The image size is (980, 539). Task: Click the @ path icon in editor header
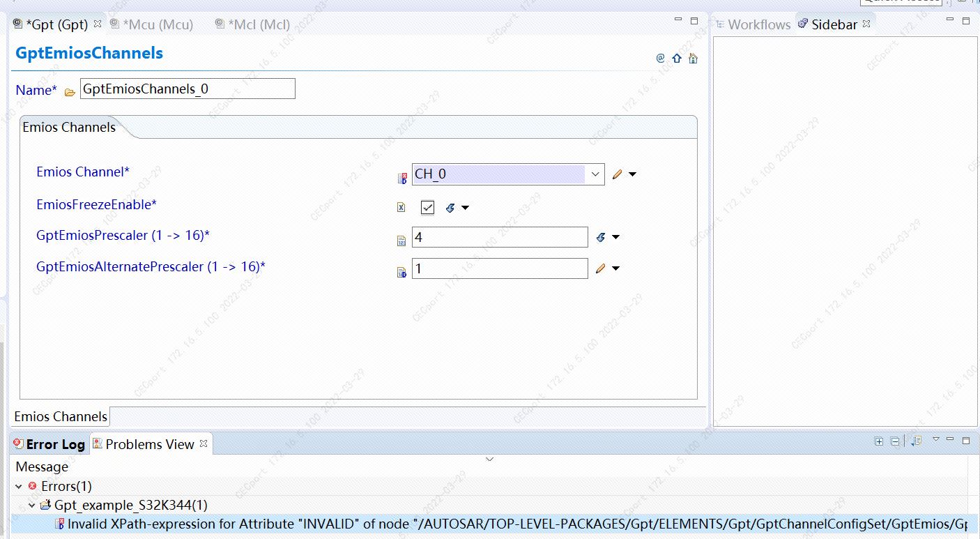point(661,59)
